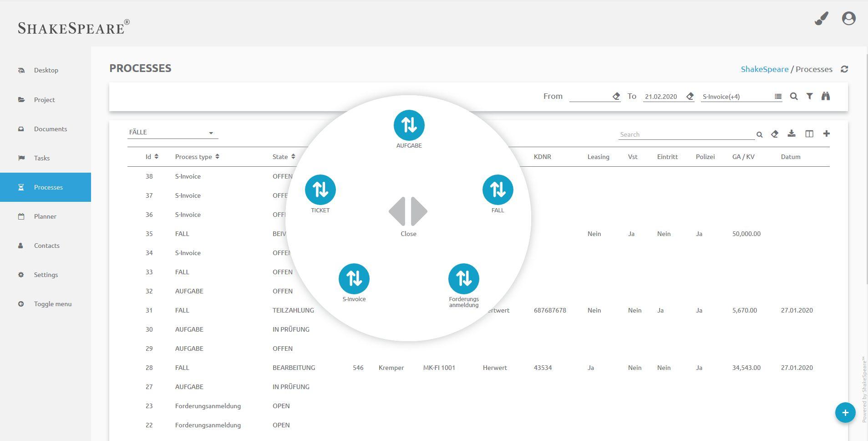Click 50,000.00 amount cell

tap(746, 234)
